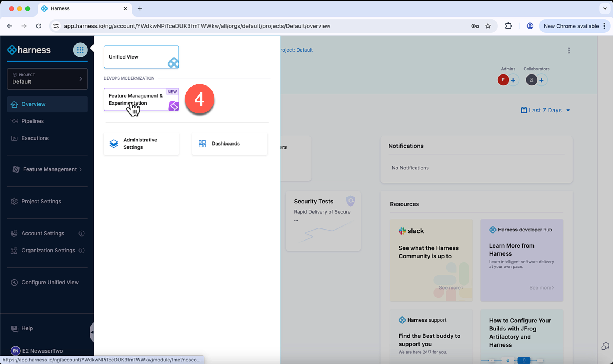Click the info icon beside Account Settings
Image resolution: width=613 pixels, height=364 pixels.
click(82, 233)
